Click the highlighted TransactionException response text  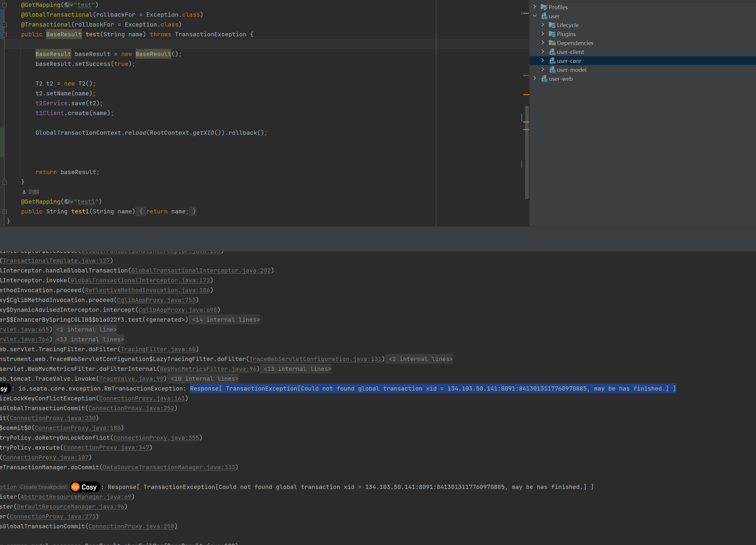433,388
